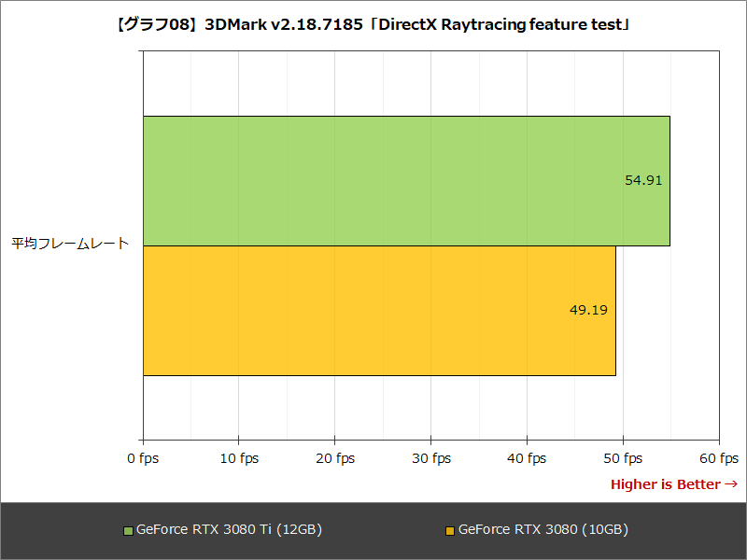Select the yellow RTX 3080 bar
747x560 pixels.
click(373, 309)
